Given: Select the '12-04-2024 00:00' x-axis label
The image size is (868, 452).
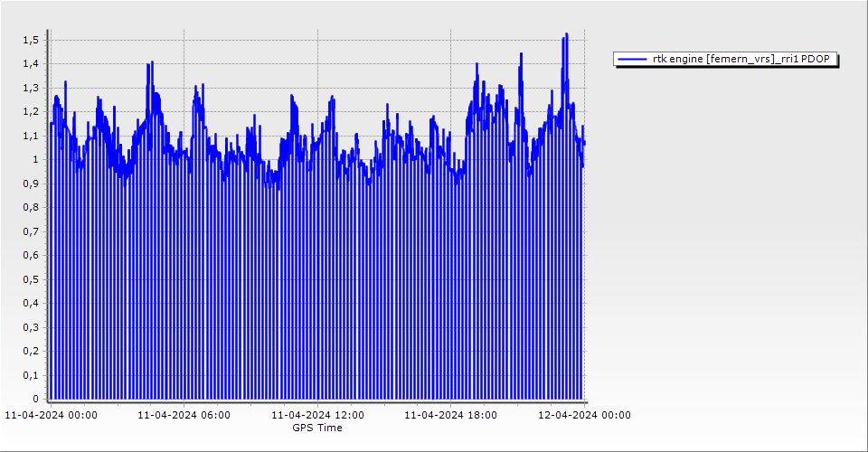Looking at the screenshot, I should tap(584, 416).
